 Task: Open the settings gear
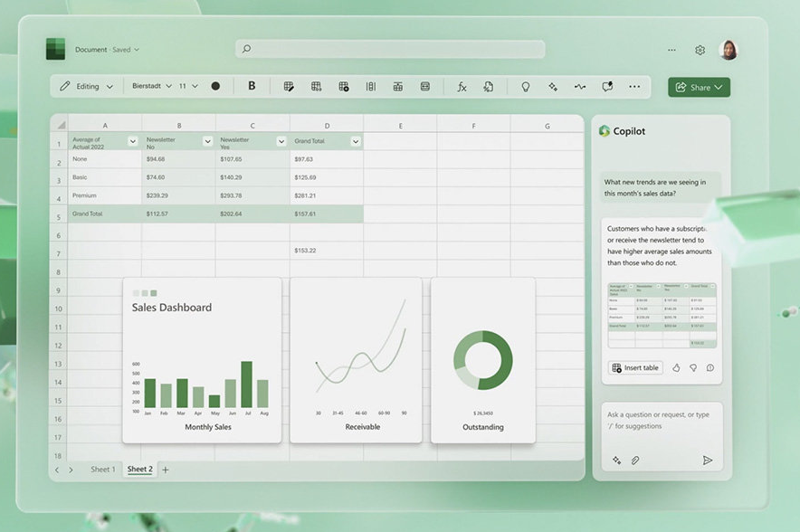pos(700,50)
